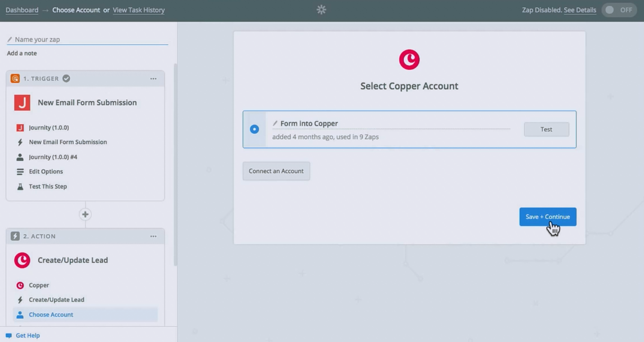The image size is (644, 342).
Task: Click Add a note
Action: [22, 53]
